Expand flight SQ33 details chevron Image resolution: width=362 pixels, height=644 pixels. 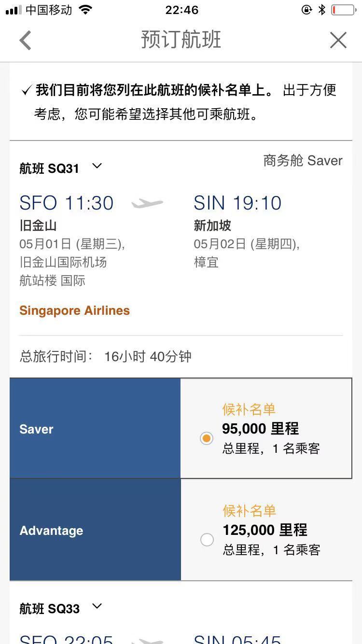[97, 606]
